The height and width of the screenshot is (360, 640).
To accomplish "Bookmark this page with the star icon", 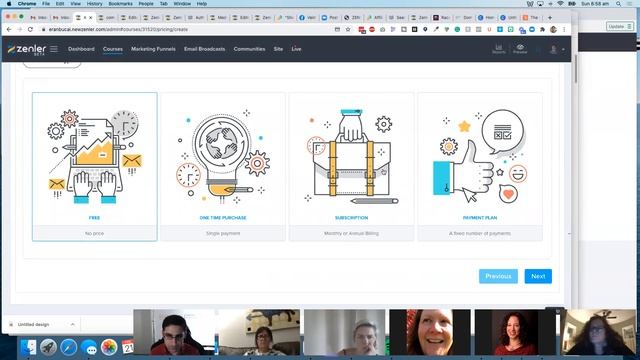I will (x=348, y=29).
